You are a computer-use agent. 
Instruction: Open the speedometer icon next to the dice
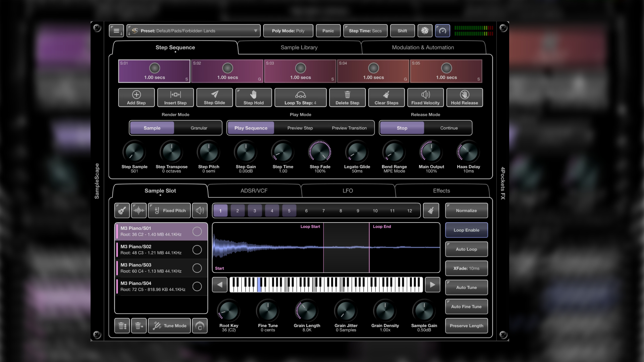pyautogui.click(x=442, y=31)
